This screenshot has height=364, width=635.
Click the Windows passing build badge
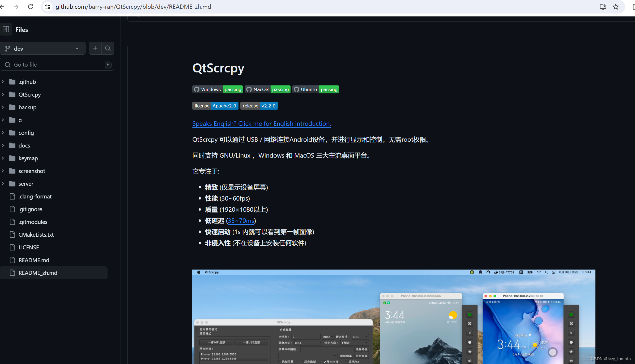[x=217, y=89]
